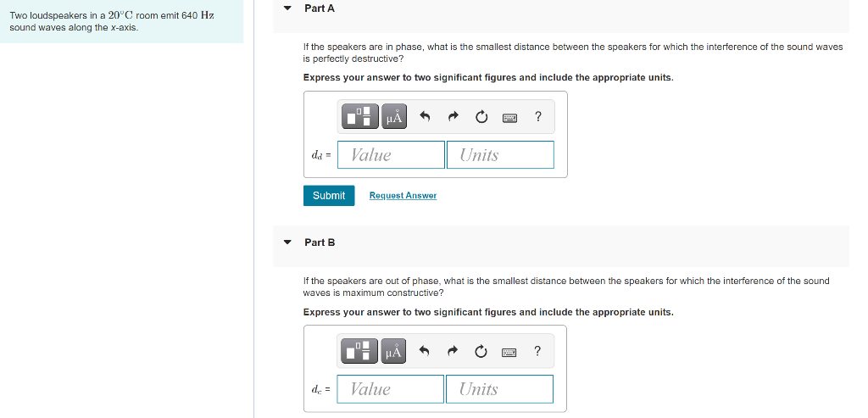
Task: Collapse the Part B section
Action: 287,242
